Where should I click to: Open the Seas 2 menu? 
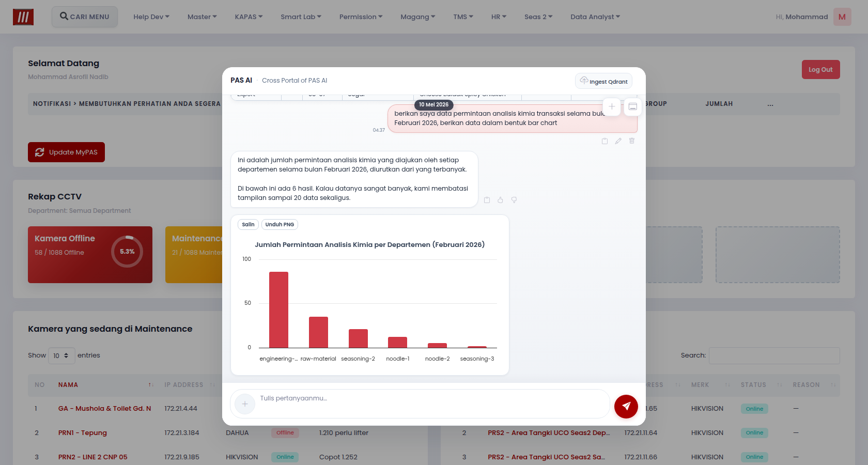pos(538,17)
